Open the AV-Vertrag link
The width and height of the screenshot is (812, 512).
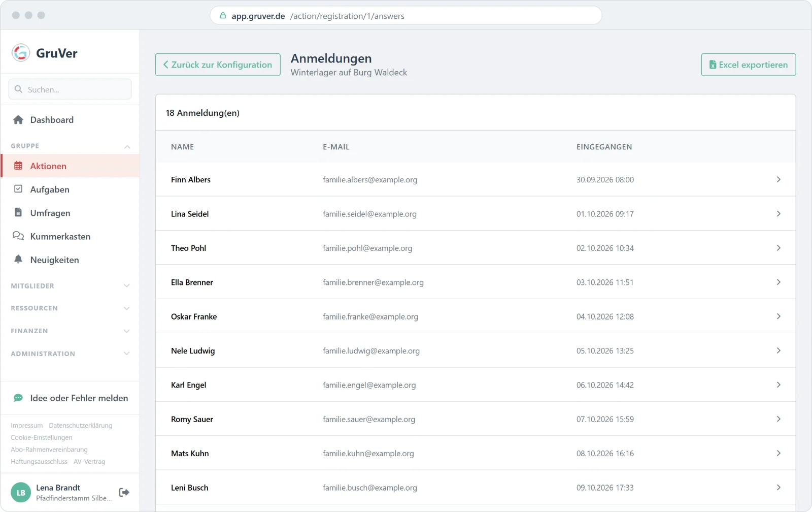[89, 461]
